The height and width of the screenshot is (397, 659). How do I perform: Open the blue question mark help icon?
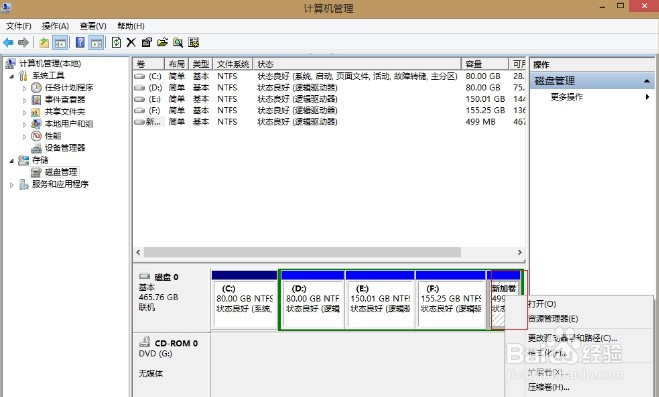[80, 42]
